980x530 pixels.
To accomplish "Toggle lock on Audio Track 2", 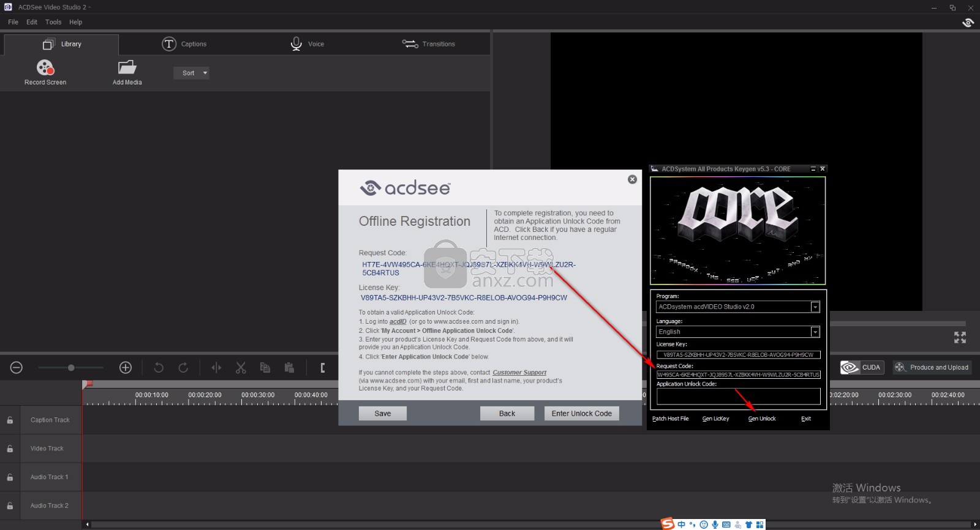I will [10, 506].
